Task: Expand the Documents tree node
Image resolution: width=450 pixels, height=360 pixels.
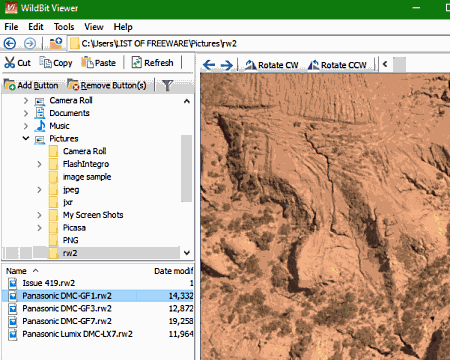Action: tap(26, 113)
